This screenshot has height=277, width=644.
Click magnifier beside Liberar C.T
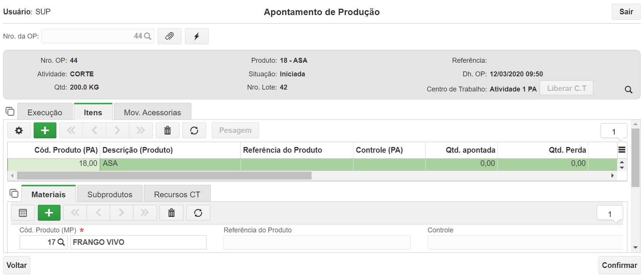pos(628,90)
